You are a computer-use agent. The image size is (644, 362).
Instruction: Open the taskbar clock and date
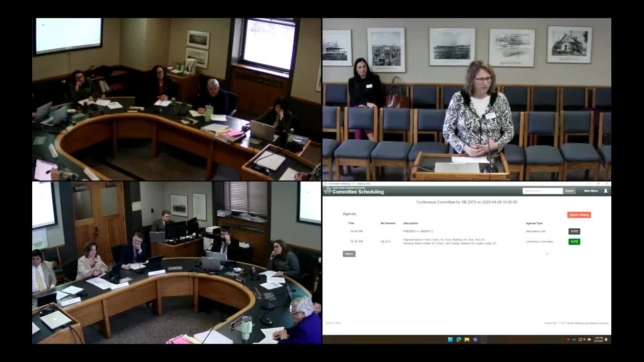[599, 339]
